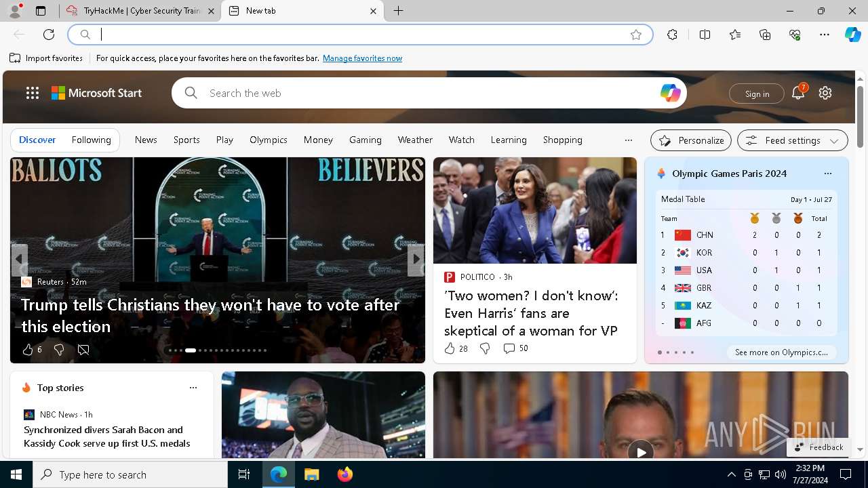The width and height of the screenshot is (868, 488).
Task: Click the Search the web box
Action: [431, 93]
